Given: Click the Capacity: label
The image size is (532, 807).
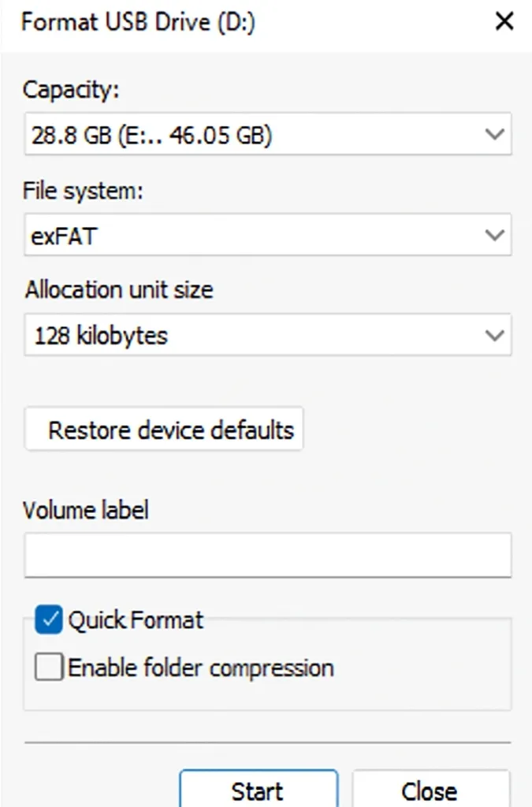Looking at the screenshot, I should pyautogui.click(x=71, y=90).
